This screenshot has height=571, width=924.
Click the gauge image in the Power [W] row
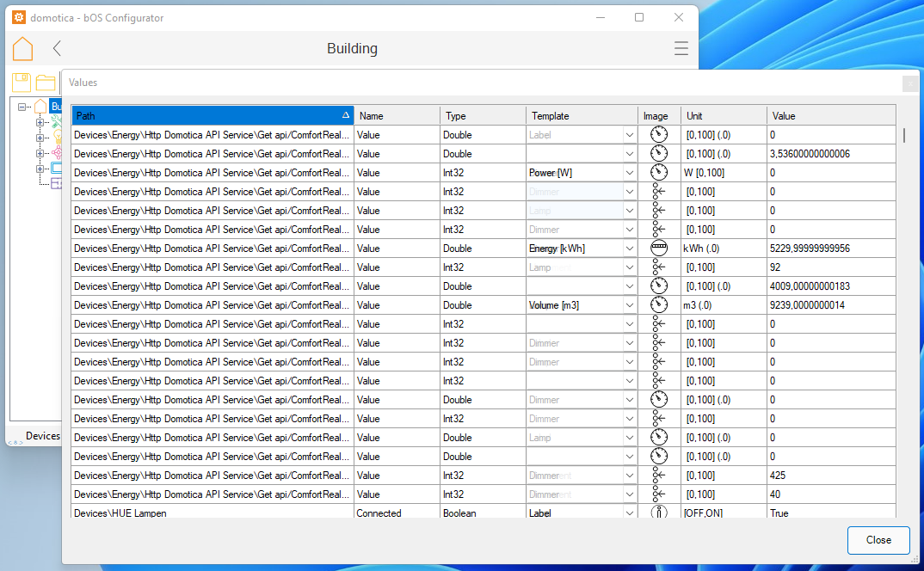658,173
